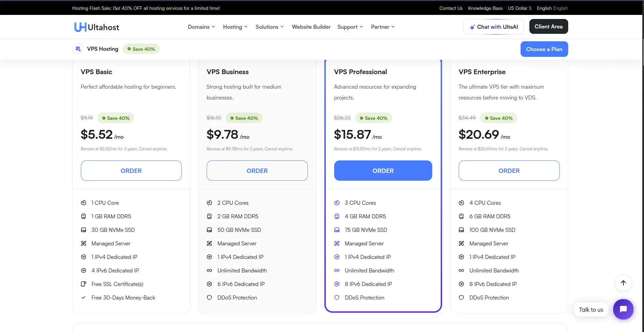Click Free SSL Certificate(s) text
This screenshot has height=332, width=644.
[x=117, y=284]
